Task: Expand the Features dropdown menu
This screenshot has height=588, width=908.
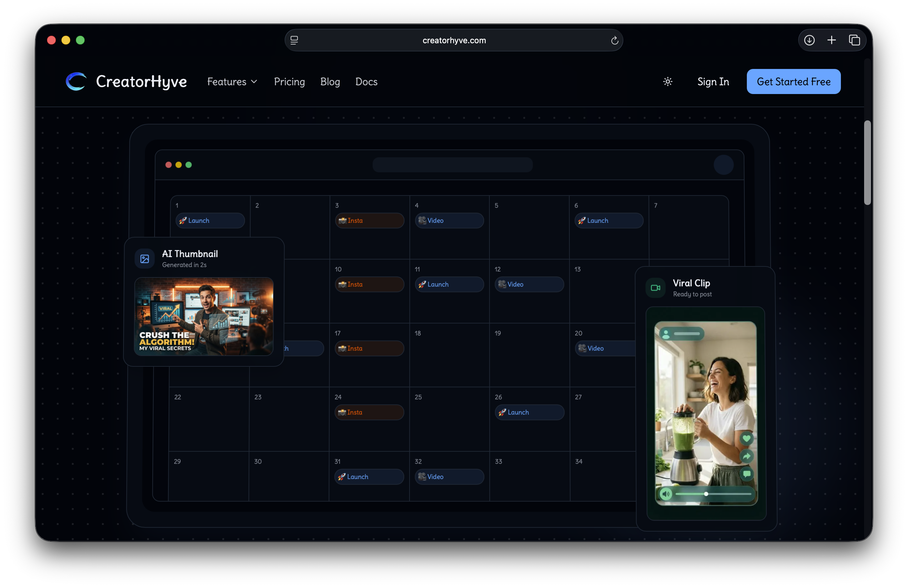Action: [227, 81]
